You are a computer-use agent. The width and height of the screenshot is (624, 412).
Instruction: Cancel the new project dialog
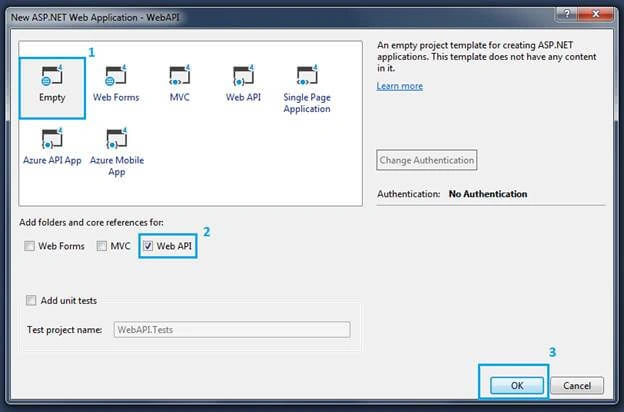(577, 385)
